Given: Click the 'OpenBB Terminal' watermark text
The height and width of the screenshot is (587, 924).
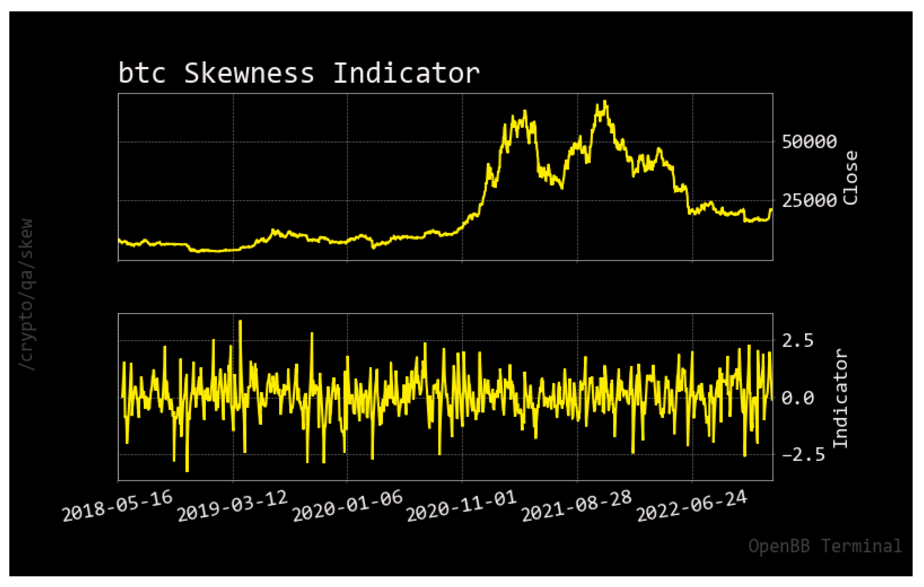Looking at the screenshot, I should 825,546.
